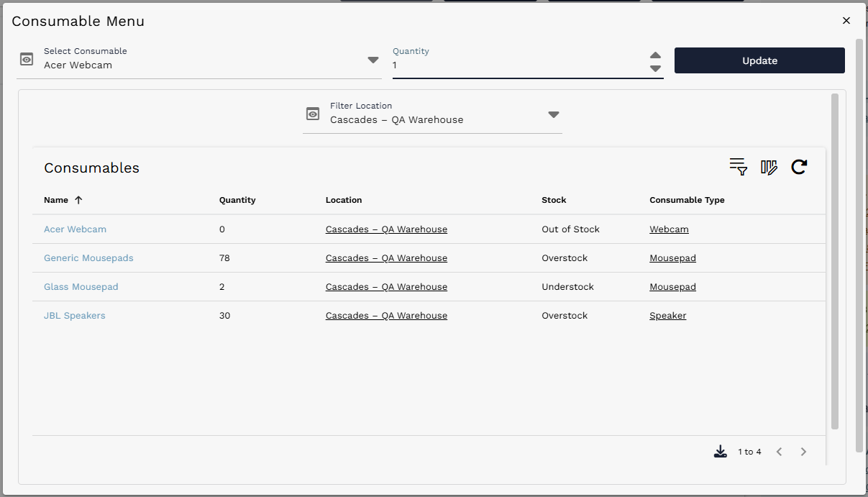Open the location link in JBL Speakers row
This screenshot has width=868, height=497.
click(386, 316)
